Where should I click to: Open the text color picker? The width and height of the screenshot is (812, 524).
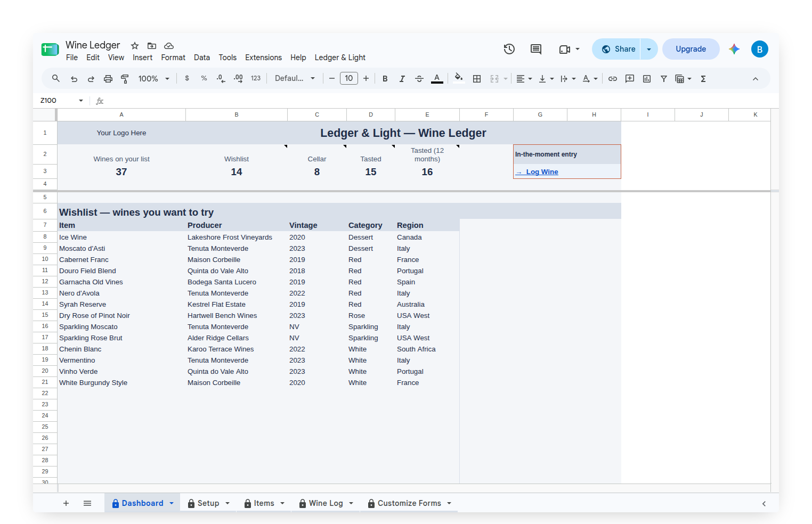coord(437,79)
